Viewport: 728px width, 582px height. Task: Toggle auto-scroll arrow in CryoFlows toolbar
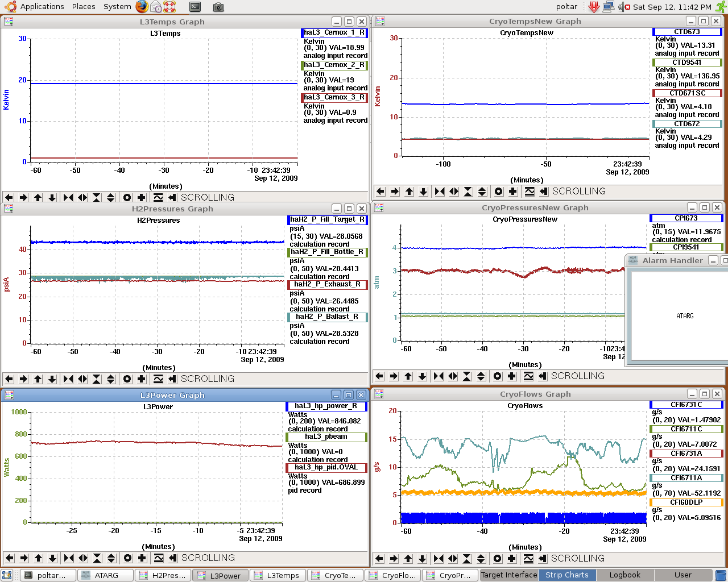pyautogui.click(x=543, y=559)
